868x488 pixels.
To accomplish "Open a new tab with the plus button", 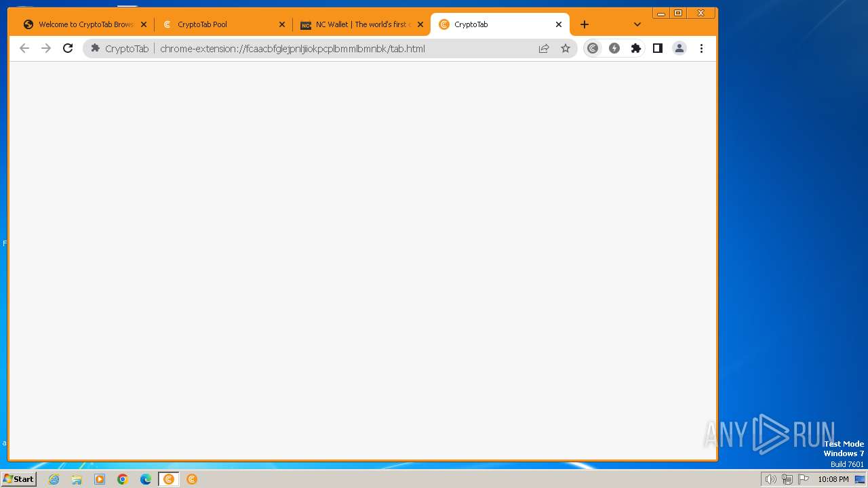I will pyautogui.click(x=585, y=24).
